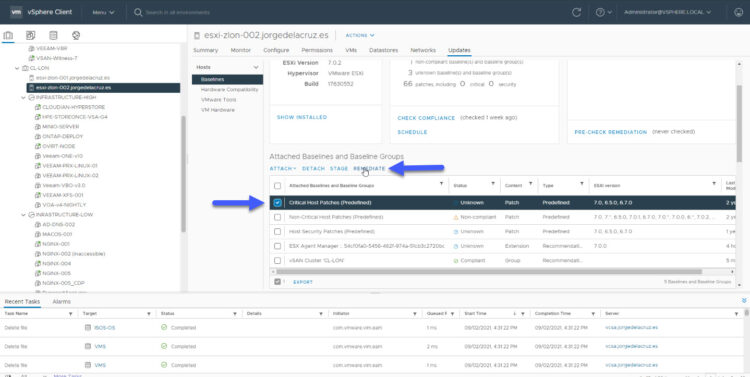Collapse the CL-LON cluster node
Viewport: 750px width, 377px height.
(18, 68)
